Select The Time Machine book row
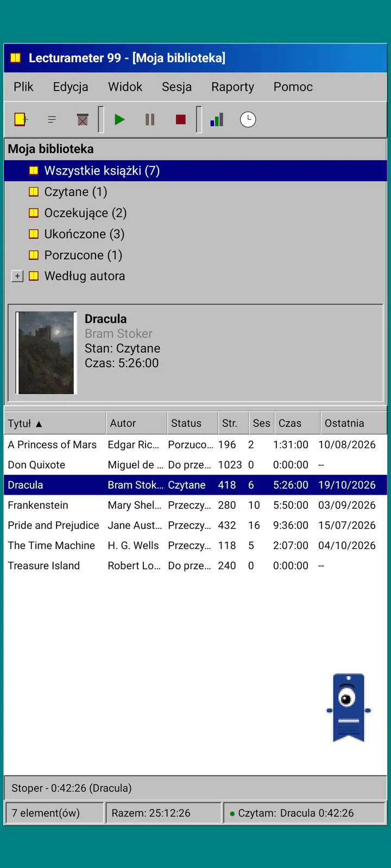The height and width of the screenshot is (868, 391). [195, 545]
